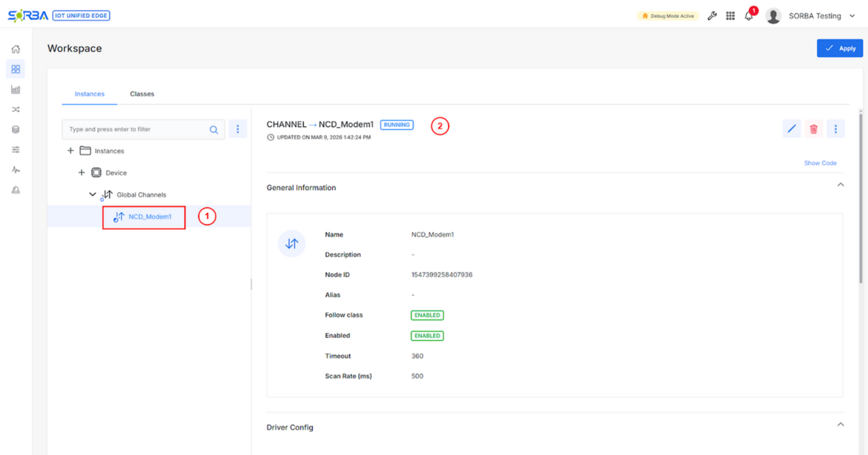Open the apps grid icon in header

pos(730,16)
